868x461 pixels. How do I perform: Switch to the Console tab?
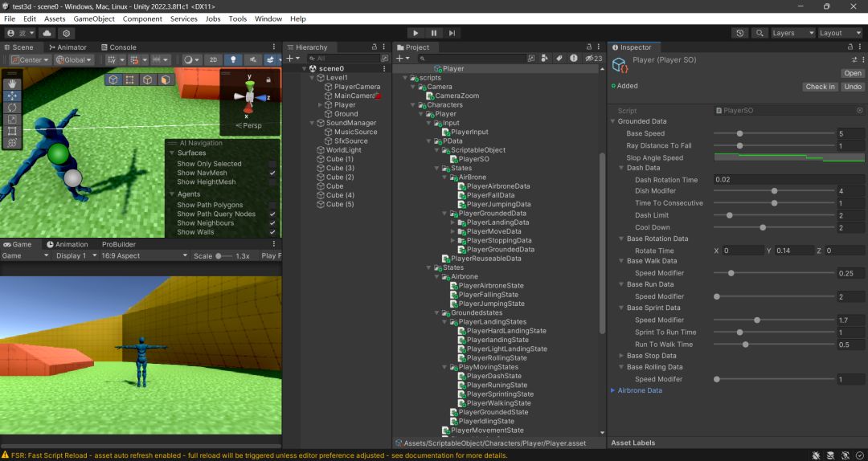117,47
